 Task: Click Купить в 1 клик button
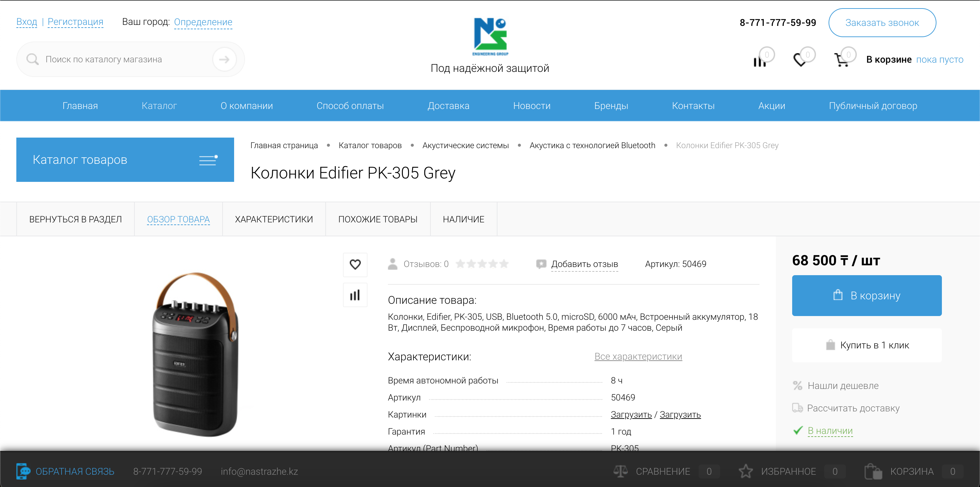point(867,345)
